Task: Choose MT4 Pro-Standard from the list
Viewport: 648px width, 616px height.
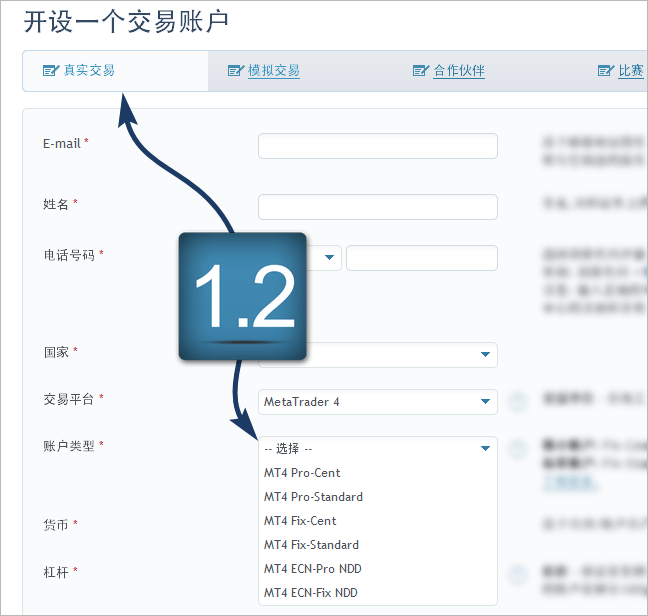Action: (313, 497)
